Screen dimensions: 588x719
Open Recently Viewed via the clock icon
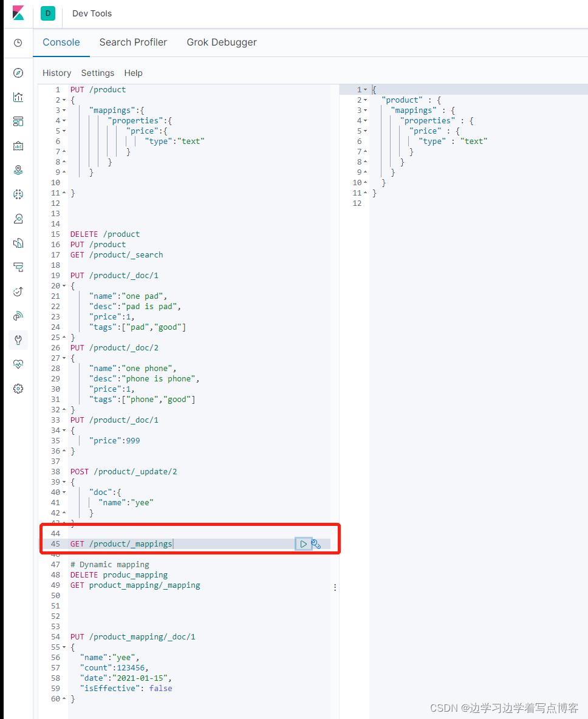point(18,43)
